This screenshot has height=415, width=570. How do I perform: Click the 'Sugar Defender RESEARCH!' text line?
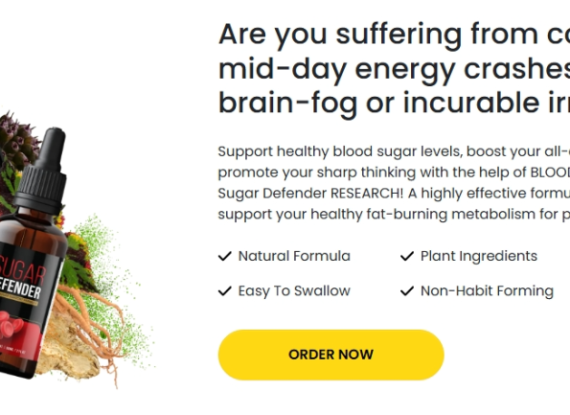point(394,193)
